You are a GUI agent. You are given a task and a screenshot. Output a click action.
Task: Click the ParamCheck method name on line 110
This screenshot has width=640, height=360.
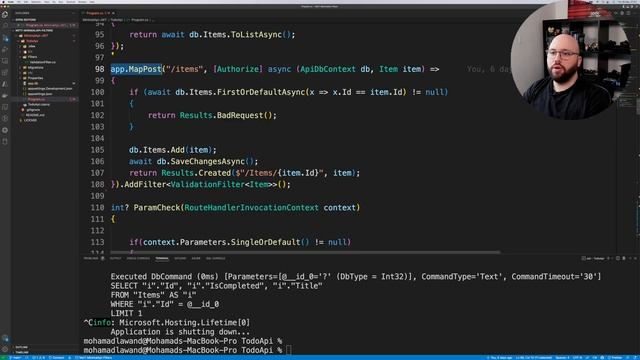(157, 207)
